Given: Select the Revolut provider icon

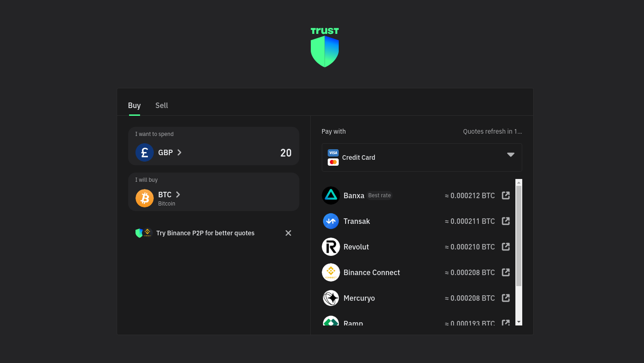Looking at the screenshot, I should (331, 247).
